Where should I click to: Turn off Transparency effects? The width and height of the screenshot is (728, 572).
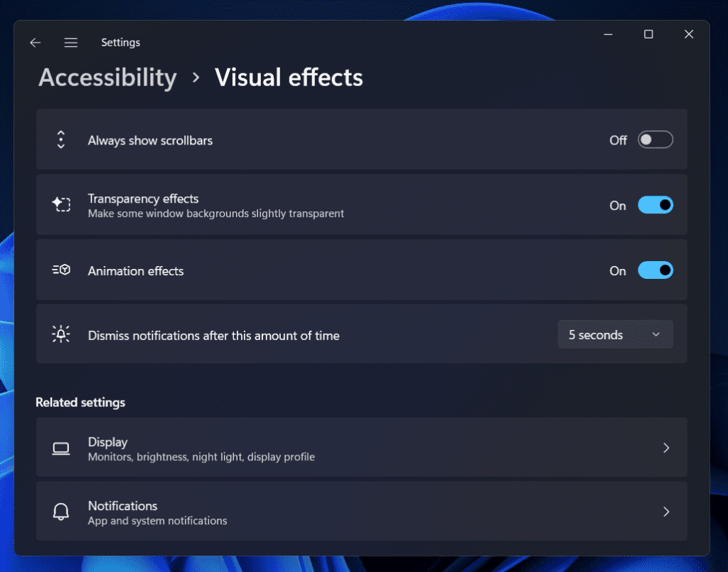point(655,204)
